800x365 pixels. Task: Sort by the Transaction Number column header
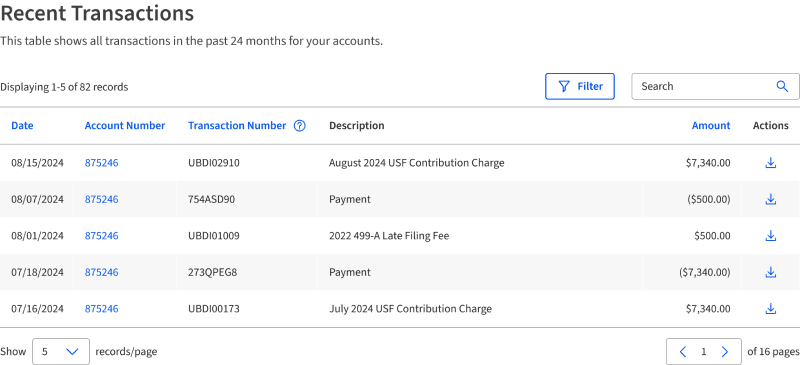[237, 126]
